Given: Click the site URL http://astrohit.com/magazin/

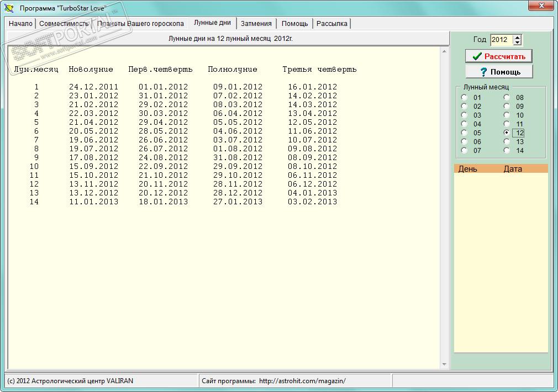Looking at the screenshot, I should point(302,381).
